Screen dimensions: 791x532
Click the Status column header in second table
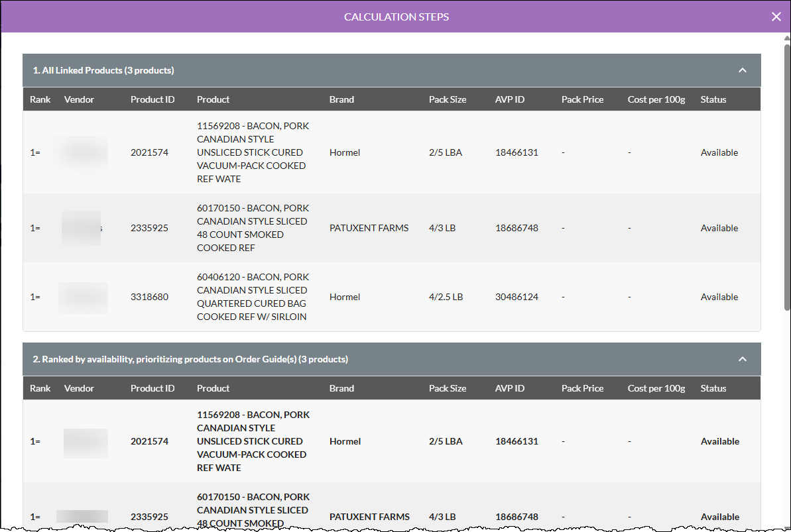click(x=713, y=388)
